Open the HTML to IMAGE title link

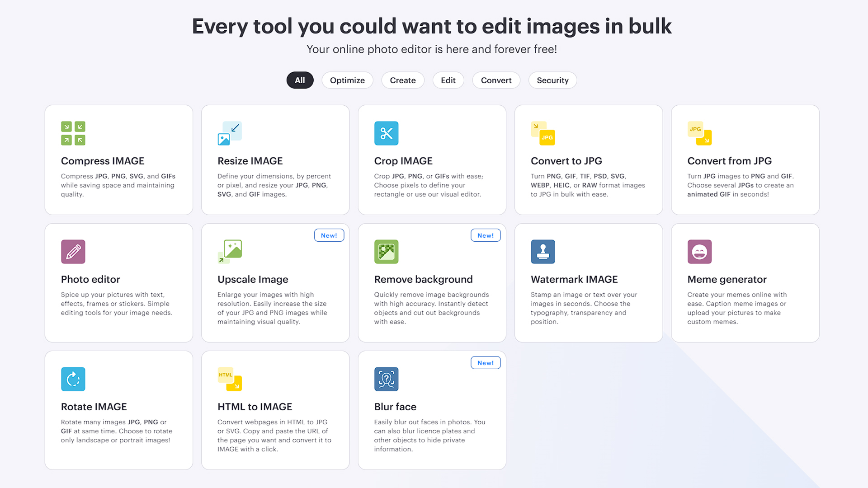[x=255, y=407]
